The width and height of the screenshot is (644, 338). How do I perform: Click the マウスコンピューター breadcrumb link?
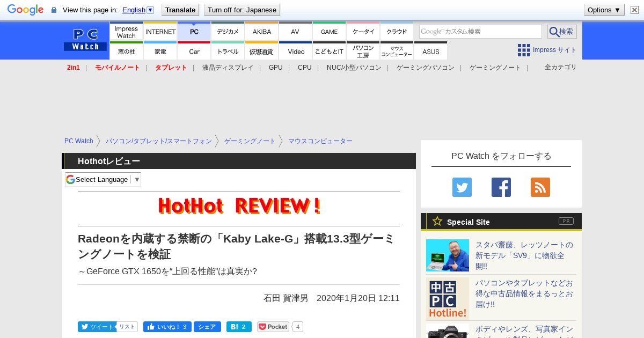pos(320,141)
